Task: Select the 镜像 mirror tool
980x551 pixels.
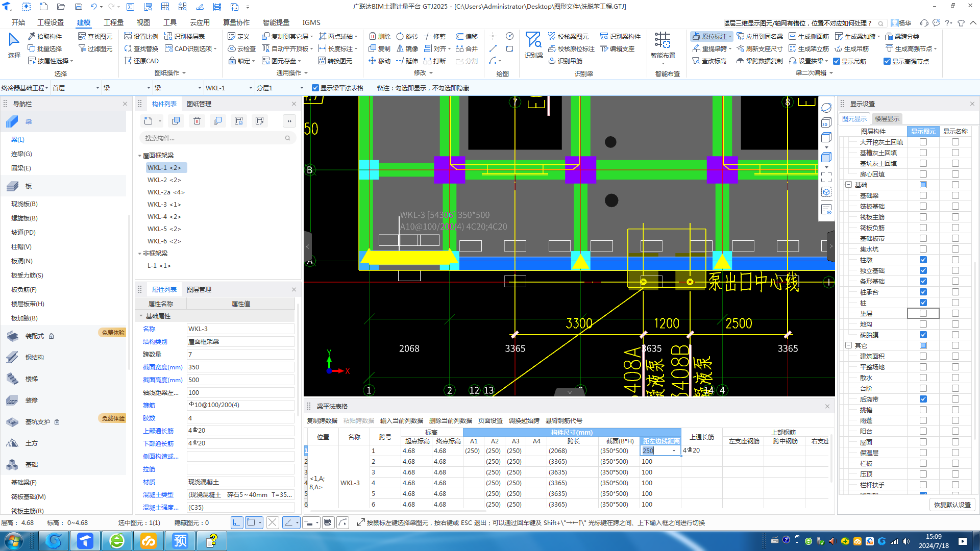Action: [x=407, y=48]
